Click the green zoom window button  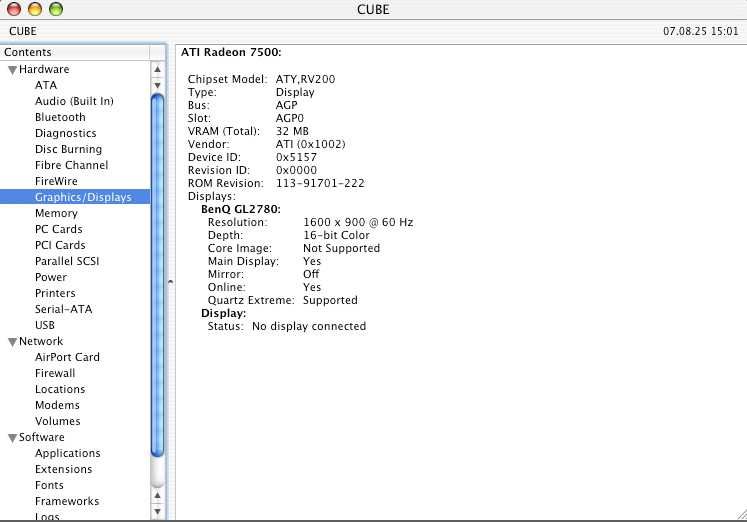(56, 9)
